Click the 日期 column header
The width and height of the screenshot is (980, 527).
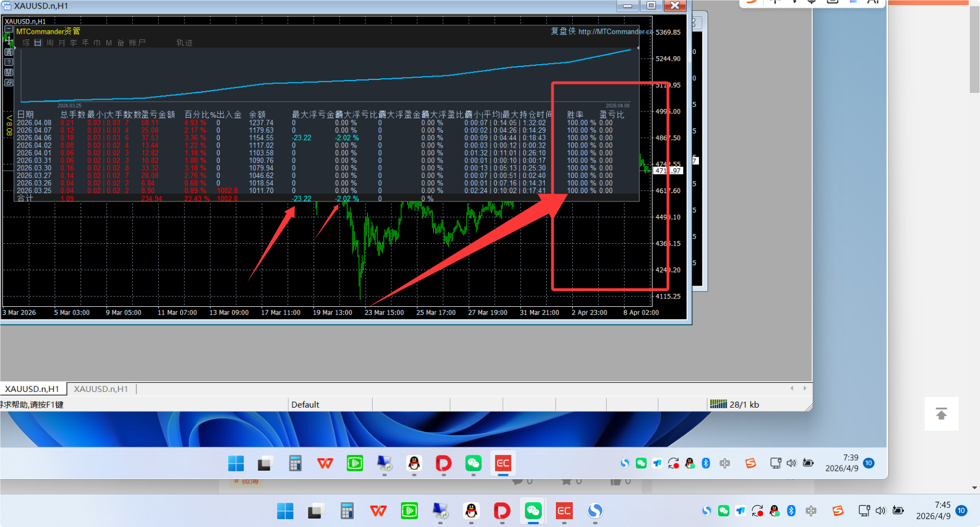pos(25,115)
